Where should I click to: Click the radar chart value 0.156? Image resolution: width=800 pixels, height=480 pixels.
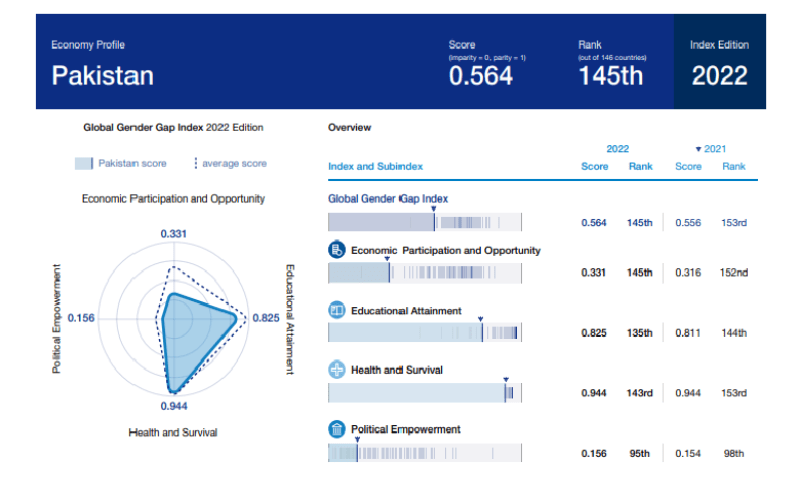(x=81, y=318)
